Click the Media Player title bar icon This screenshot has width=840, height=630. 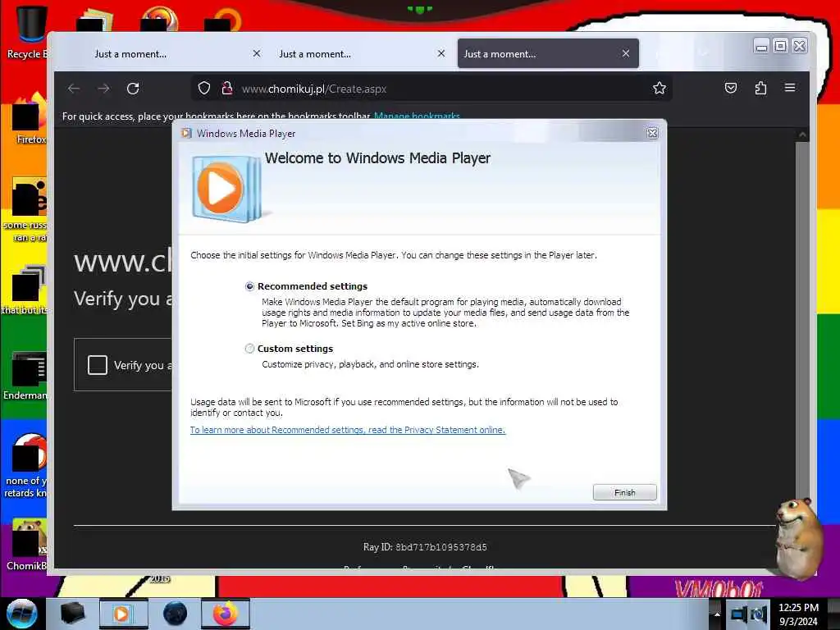point(186,134)
